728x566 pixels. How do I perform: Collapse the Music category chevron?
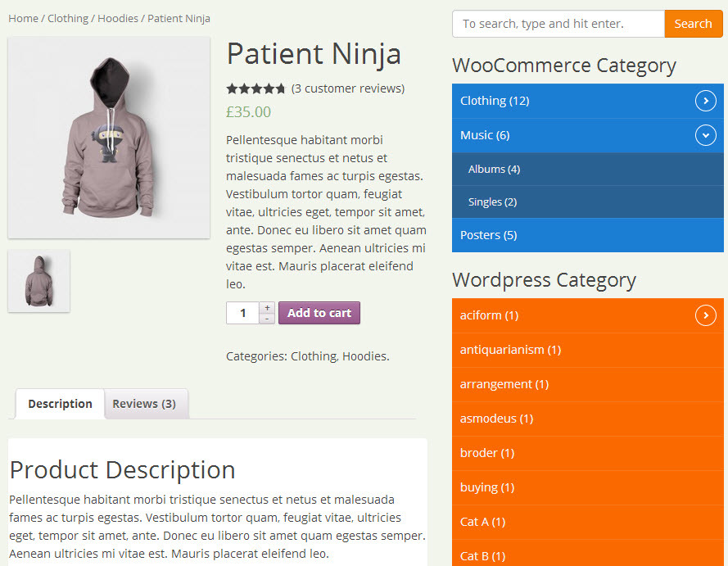(705, 135)
